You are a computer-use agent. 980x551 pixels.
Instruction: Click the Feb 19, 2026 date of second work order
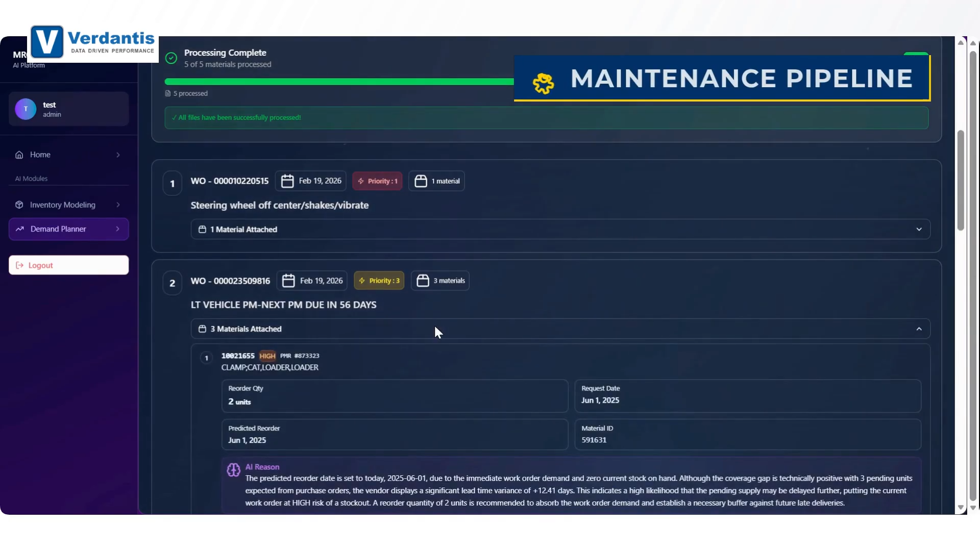(322, 281)
